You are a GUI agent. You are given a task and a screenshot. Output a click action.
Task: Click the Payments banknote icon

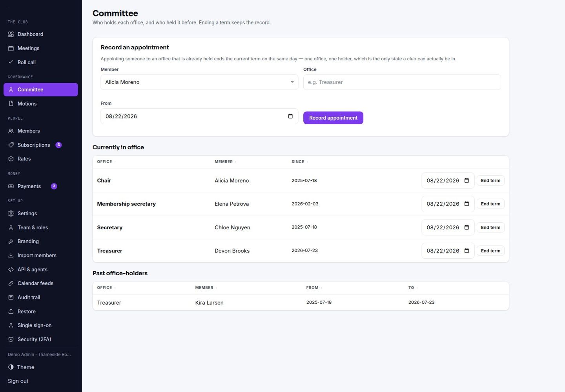[11, 186]
